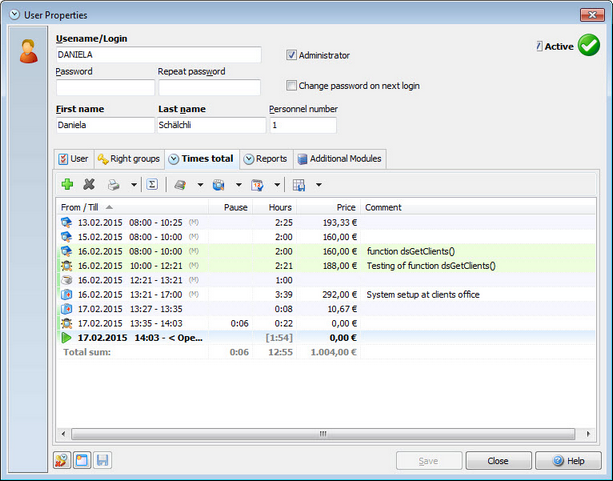Switch to the User tab
The width and height of the screenshot is (613, 481).
pyautogui.click(x=73, y=159)
